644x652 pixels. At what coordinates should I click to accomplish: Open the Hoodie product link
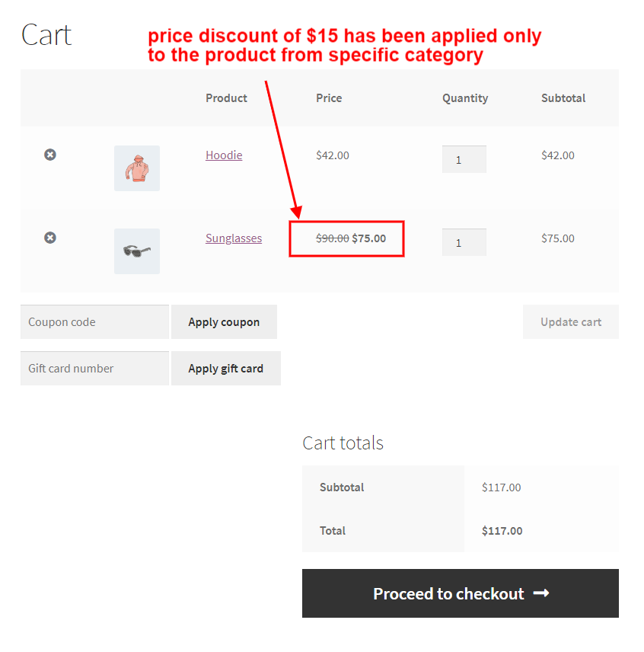(224, 155)
